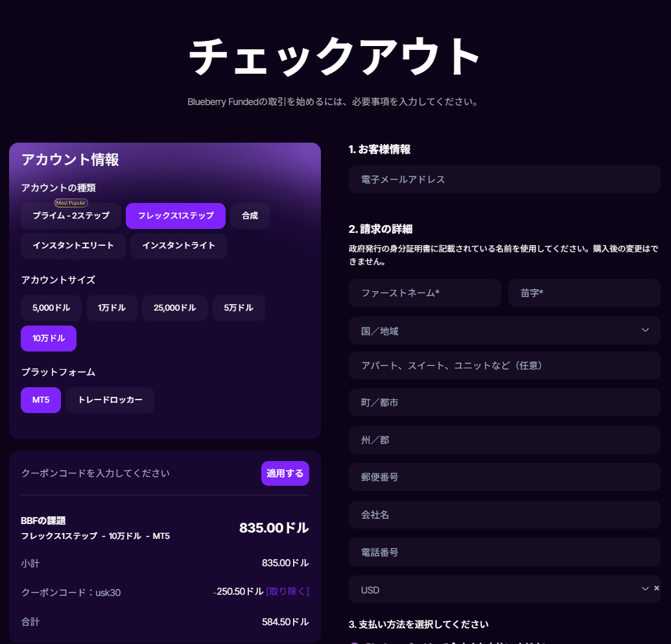Choose the 5,000ドル account size
The width and height of the screenshot is (671, 644).
coord(51,308)
